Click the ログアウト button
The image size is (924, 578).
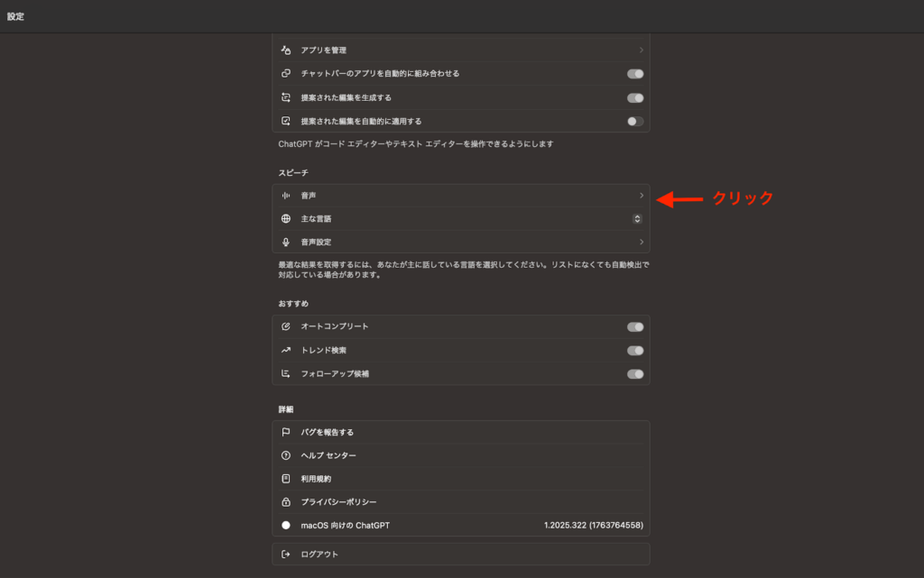pos(460,553)
